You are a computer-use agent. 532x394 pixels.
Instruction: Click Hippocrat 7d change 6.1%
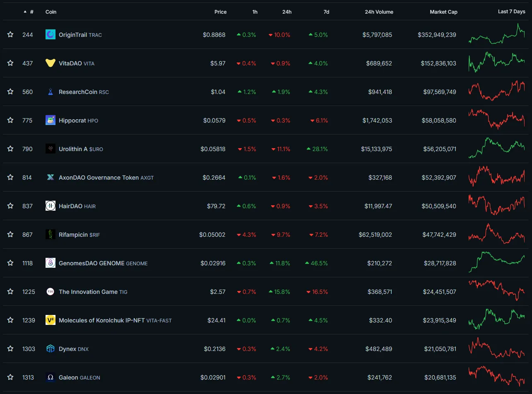[x=319, y=120]
